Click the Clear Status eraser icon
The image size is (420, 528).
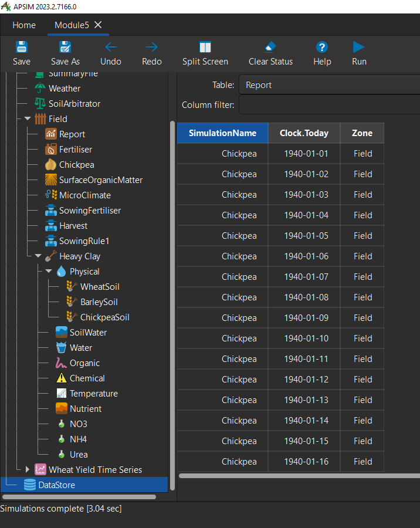coord(270,47)
